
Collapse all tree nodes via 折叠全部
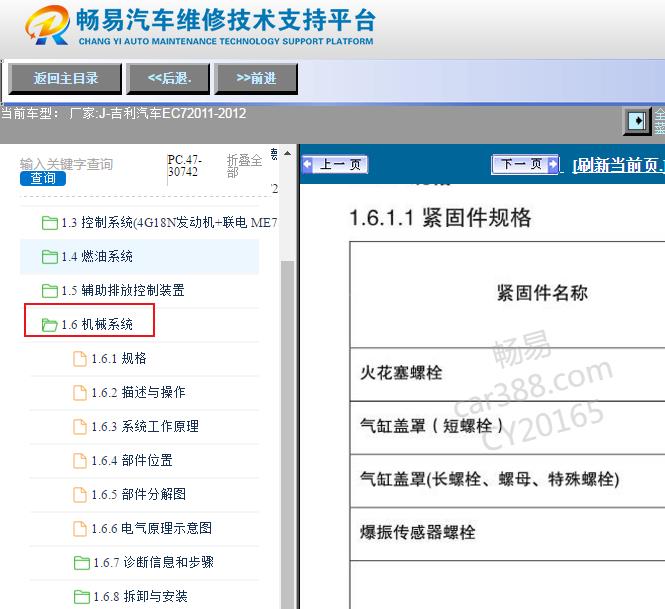click(x=244, y=166)
